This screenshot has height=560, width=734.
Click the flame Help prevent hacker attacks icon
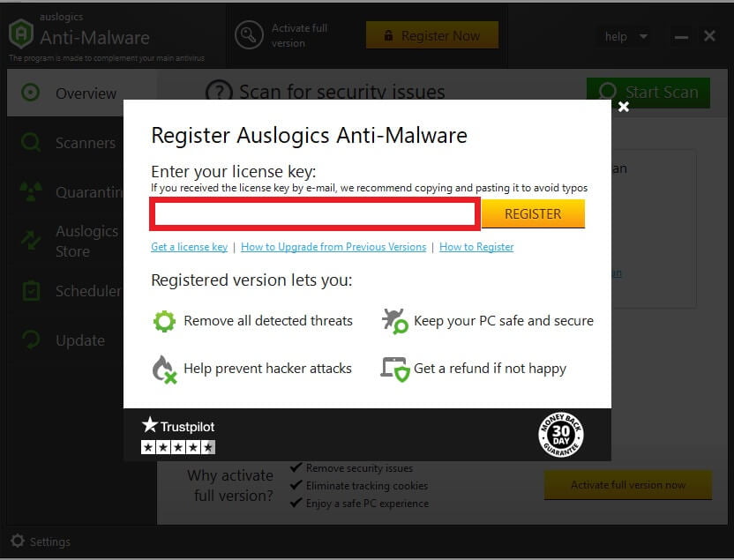tap(164, 370)
